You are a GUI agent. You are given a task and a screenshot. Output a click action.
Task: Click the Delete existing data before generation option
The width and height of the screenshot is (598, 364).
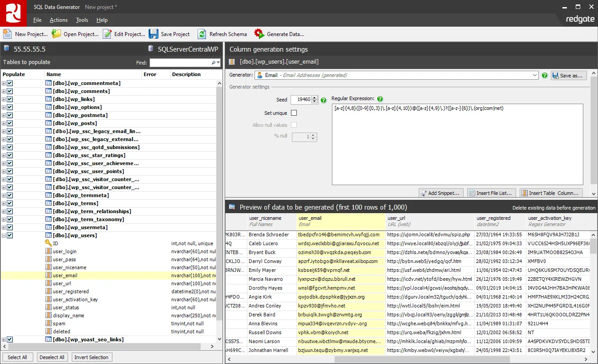[554, 208]
